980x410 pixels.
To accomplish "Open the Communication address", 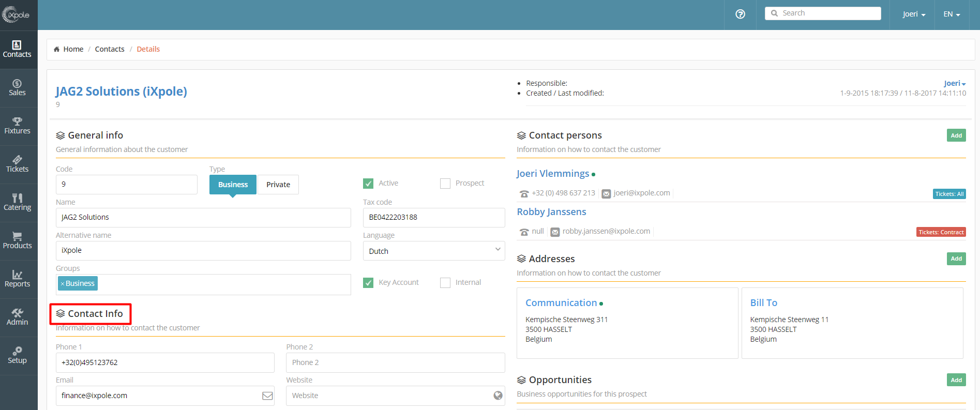I will point(561,303).
